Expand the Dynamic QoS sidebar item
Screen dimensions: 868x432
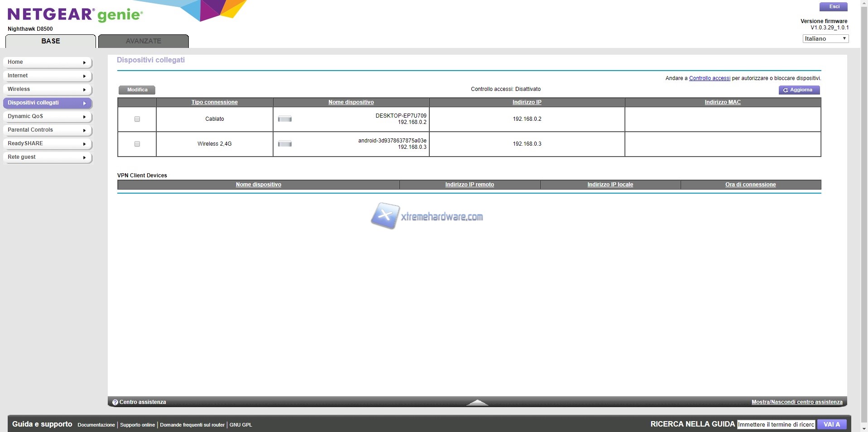pyautogui.click(x=48, y=117)
